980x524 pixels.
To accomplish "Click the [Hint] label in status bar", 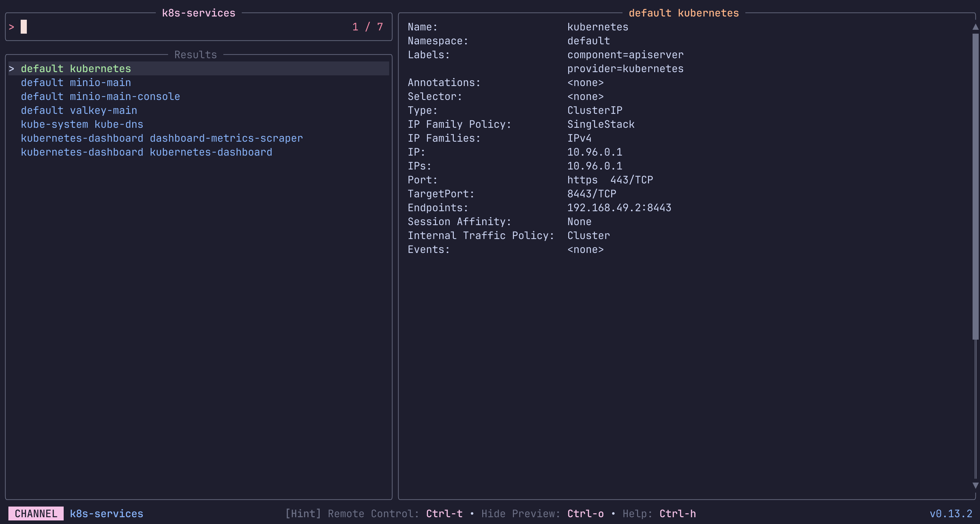I will pyautogui.click(x=303, y=514).
